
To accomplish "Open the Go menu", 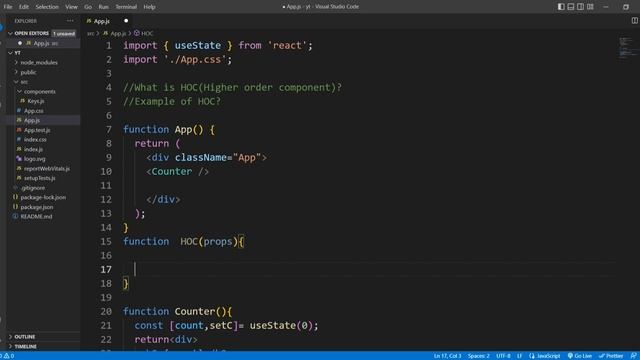I will (x=88, y=7).
